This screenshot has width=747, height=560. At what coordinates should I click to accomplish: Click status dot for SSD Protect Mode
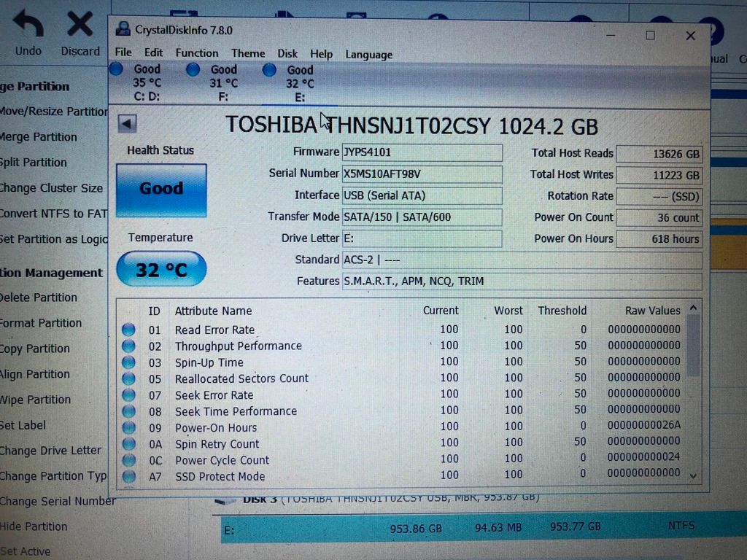coord(128,476)
